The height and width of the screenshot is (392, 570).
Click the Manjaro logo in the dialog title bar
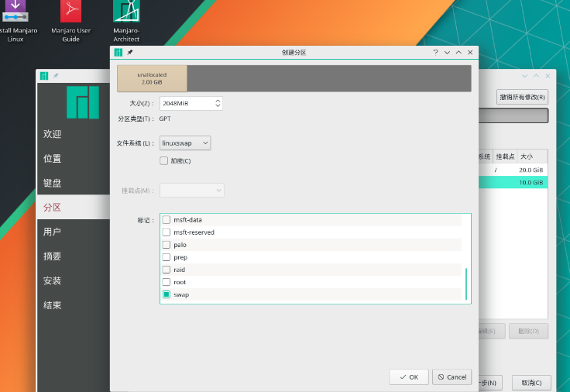pyautogui.click(x=118, y=53)
